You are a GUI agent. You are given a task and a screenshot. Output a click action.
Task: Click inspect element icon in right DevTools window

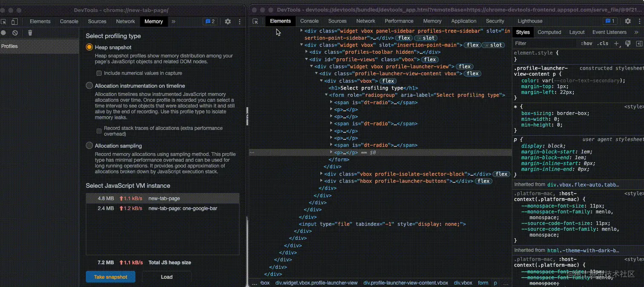click(255, 21)
